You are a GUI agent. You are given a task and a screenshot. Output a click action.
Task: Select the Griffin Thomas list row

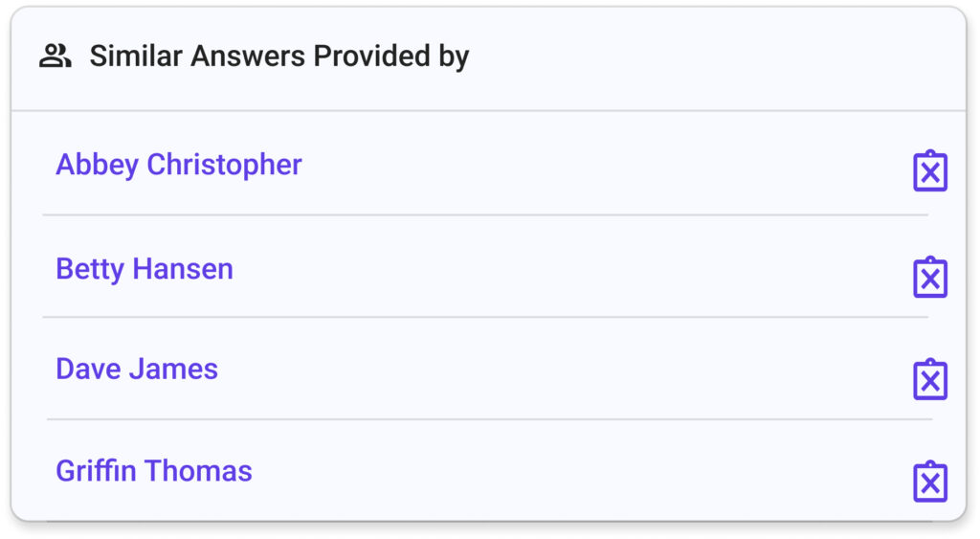click(x=489, y=470)
